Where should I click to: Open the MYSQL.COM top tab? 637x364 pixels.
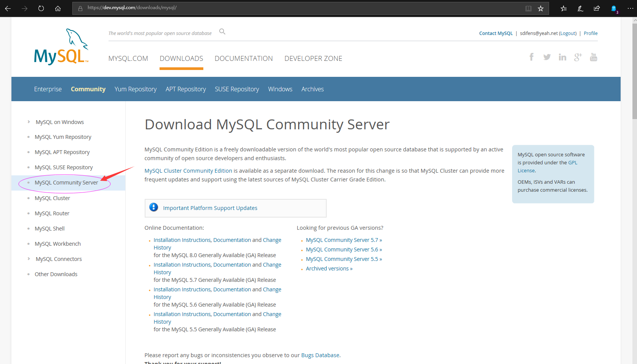click(x=128, y=59)
